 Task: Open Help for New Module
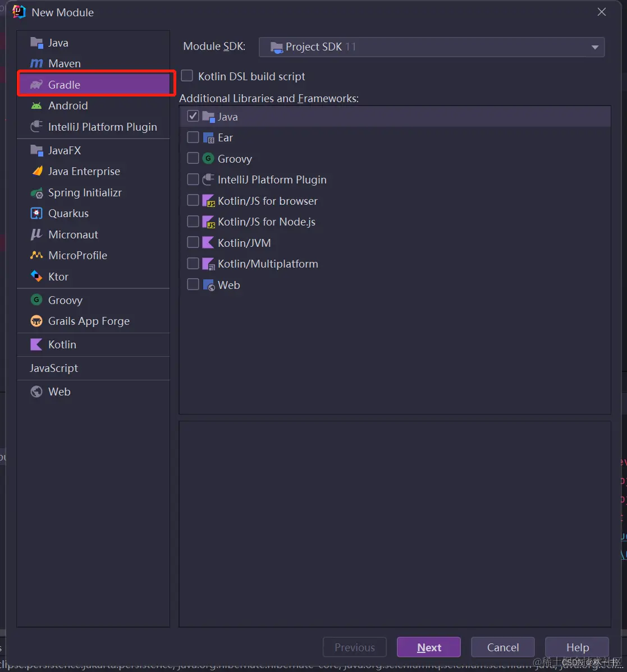point(577,647)
